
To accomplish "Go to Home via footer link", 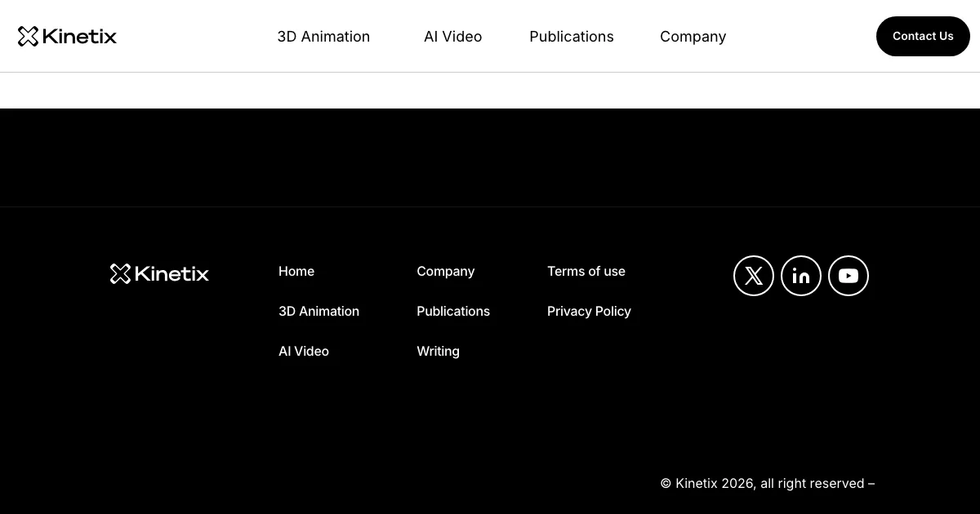I will [296, 271].
